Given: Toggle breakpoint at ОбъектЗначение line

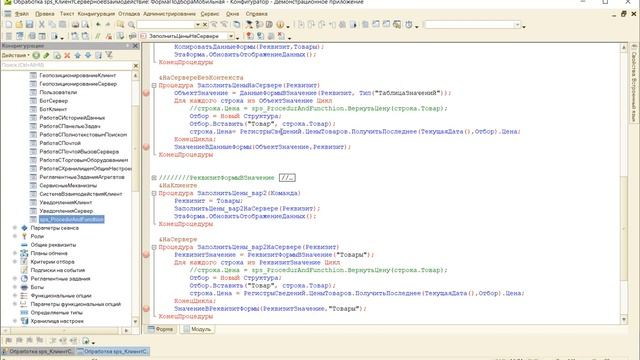Looking at the screenshot, I should tap(146, 93).
